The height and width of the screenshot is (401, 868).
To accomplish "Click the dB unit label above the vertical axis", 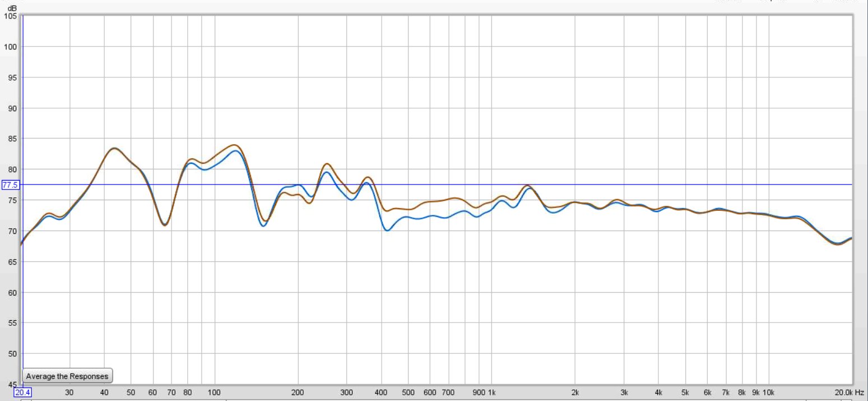I will click(12, 8).
